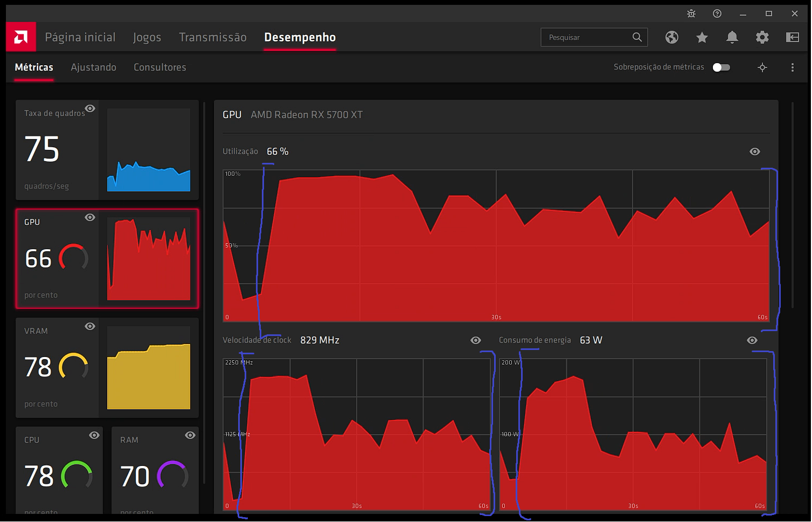Click the 63 W power value
The height and width of the screenshot is (522, 812).
(591, 340)
